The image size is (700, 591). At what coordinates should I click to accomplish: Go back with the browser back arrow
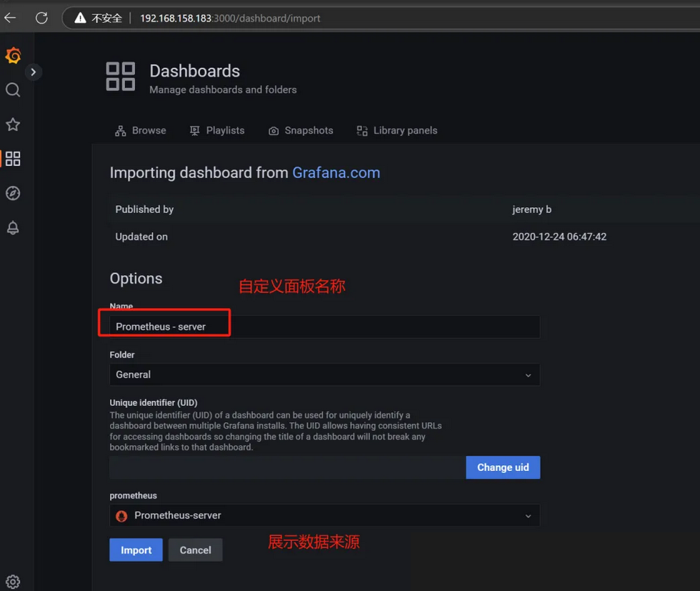[10, 18]
